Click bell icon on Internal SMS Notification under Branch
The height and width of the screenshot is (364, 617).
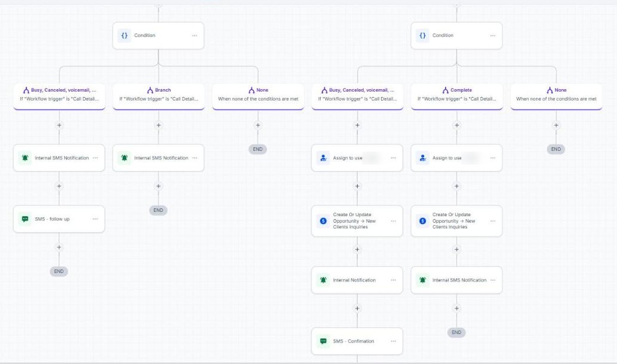(x=125, y=157)
